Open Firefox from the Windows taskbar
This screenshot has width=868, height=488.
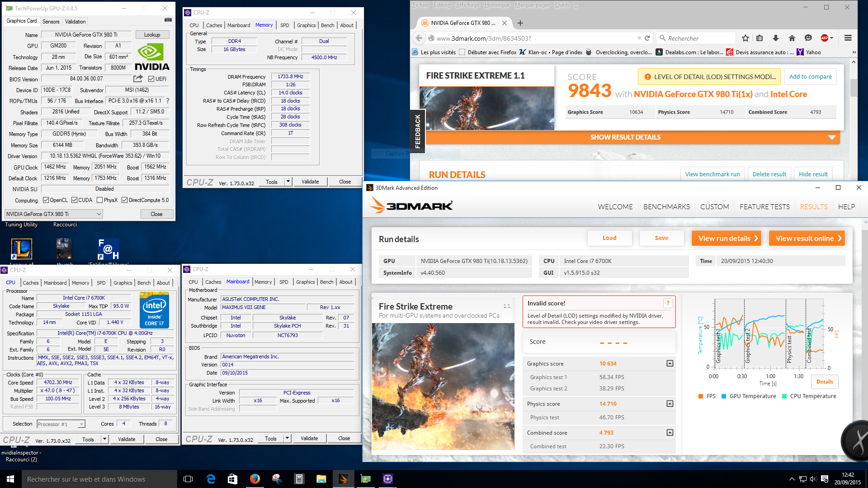pos(255,479)
